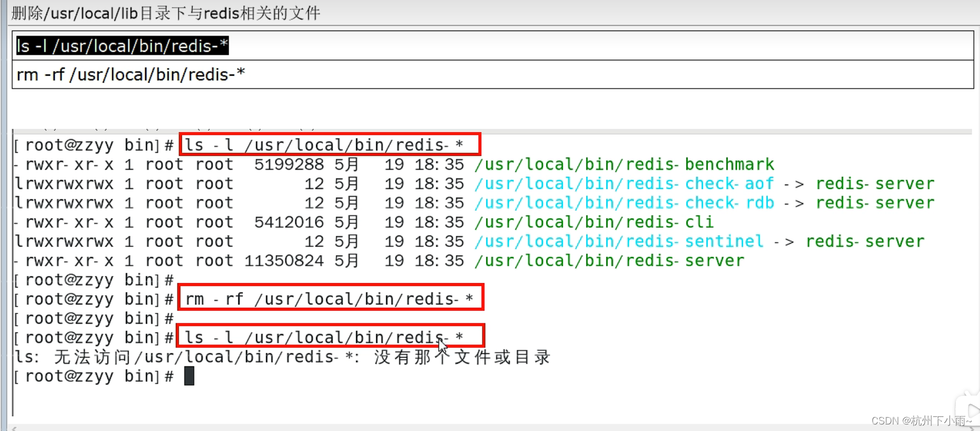Click the redis-sentinel symlink path
The width and height of the screenshot is (980, 431).
pyautogui.click(x=619, y=241)
